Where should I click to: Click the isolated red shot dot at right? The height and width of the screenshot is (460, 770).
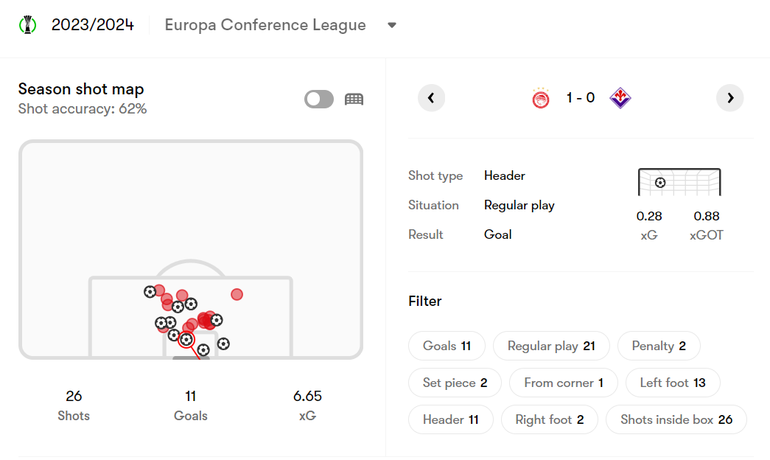coord(237,294)
